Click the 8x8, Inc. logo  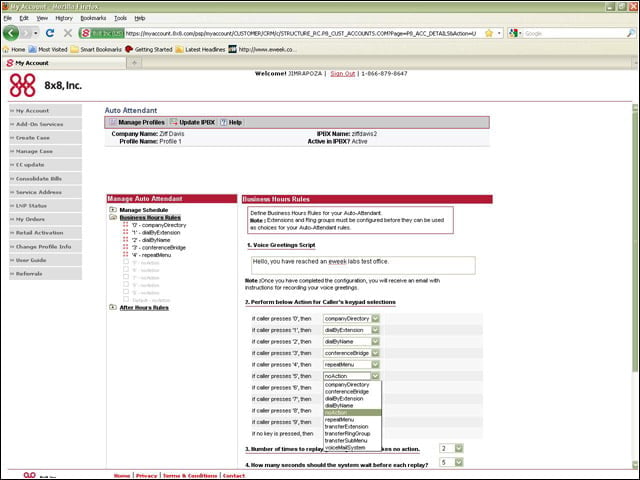(46, 85)
